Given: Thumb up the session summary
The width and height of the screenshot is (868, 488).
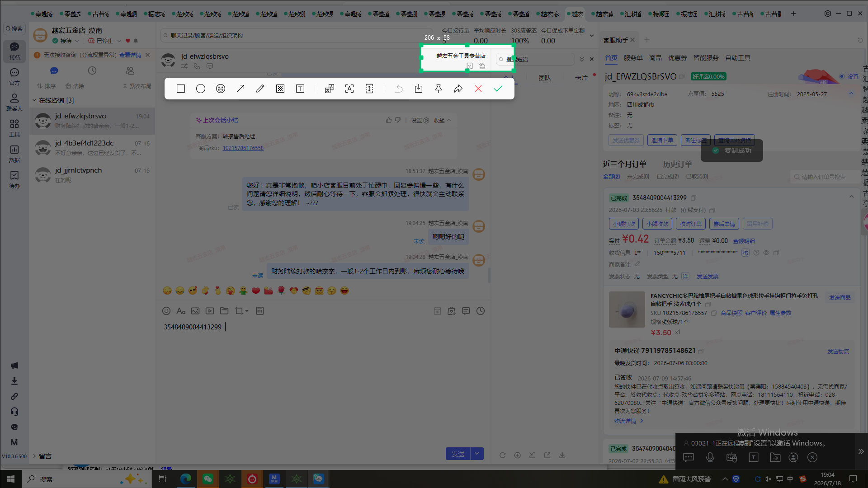Looking at the screenshot, I should (x=389, y=120).
